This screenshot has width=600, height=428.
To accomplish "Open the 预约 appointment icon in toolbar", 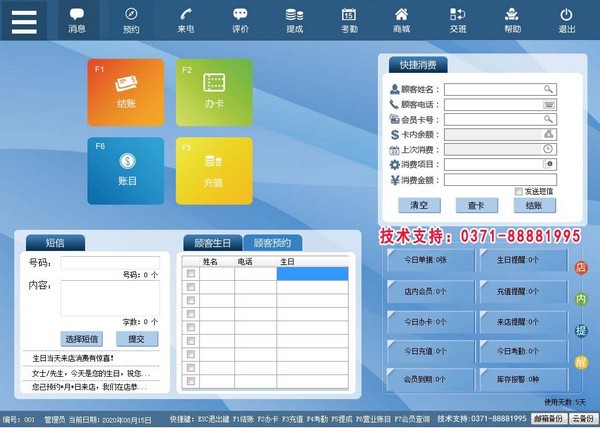I will coord(131,19).
